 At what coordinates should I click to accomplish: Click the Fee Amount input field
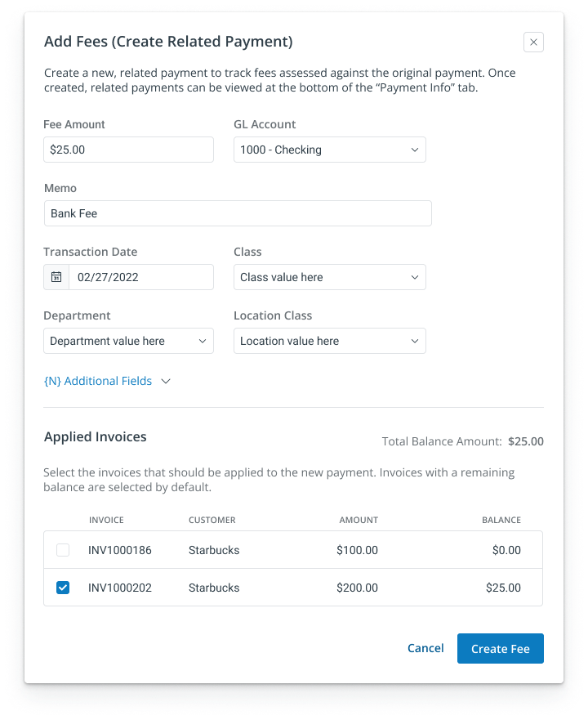point(128,150)
